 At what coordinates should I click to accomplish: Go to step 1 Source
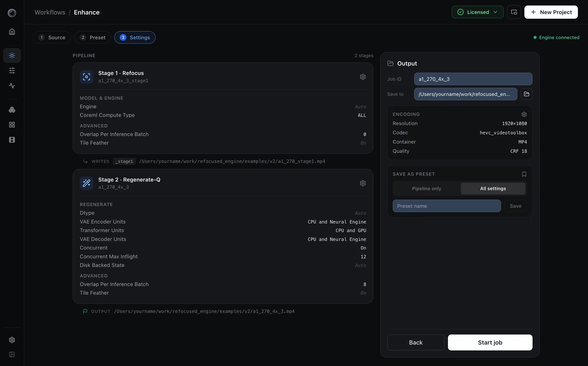[52, 37]
